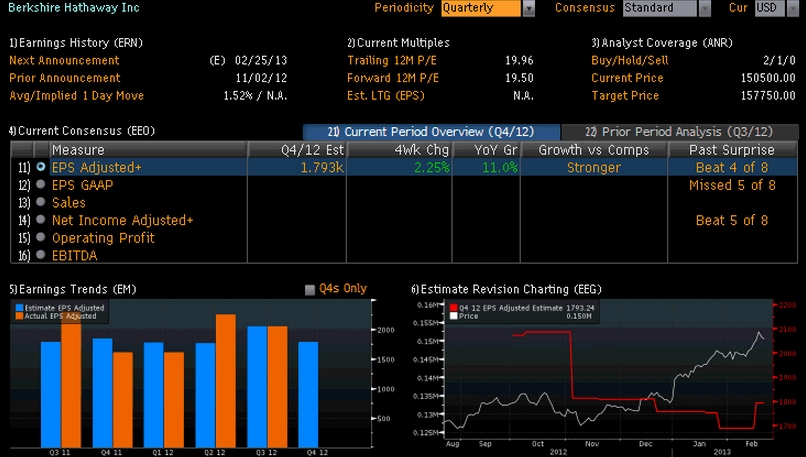Click the Q4/12 Est column header
The width and height of the screenshot is (806, 457).
pyautogui.click(x=297, y=150)
